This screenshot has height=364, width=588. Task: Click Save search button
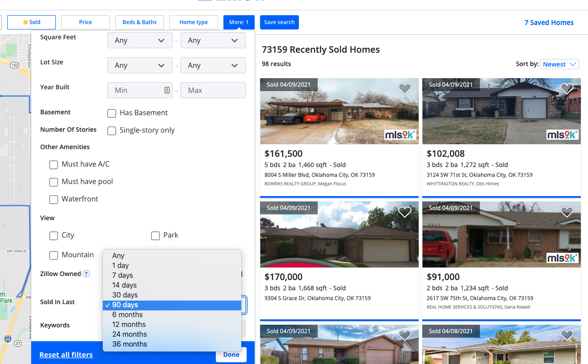279,22
